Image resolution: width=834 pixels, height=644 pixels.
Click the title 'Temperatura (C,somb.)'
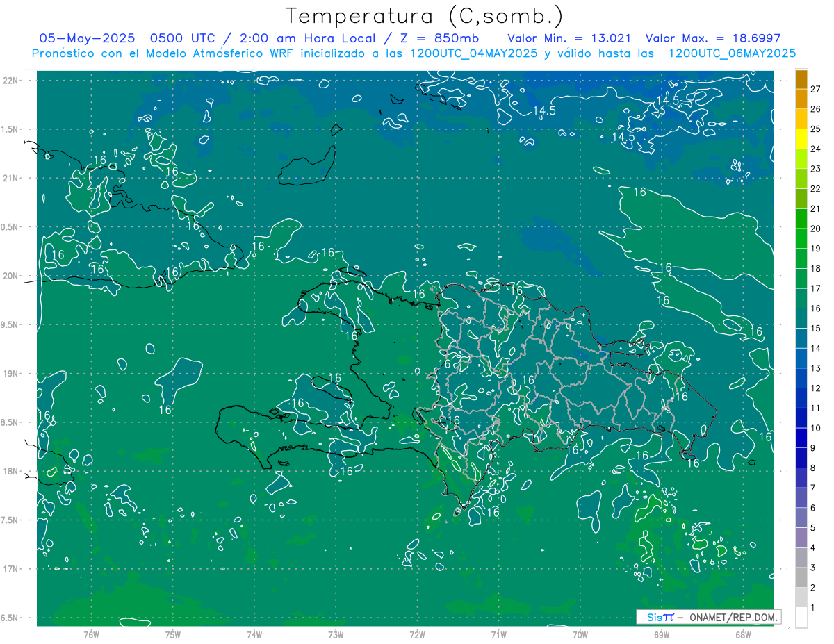coord(424,17)
